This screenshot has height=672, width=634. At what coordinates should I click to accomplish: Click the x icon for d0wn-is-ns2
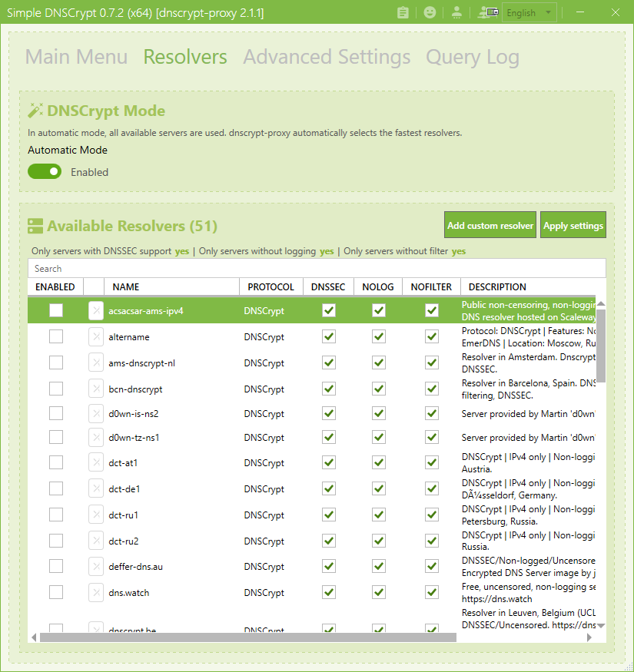point(96,414)
